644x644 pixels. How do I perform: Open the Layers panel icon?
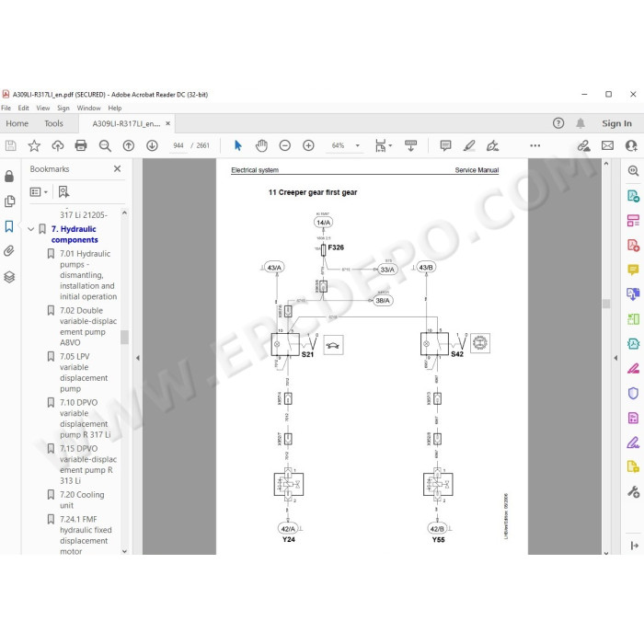[x=9, y=277]
